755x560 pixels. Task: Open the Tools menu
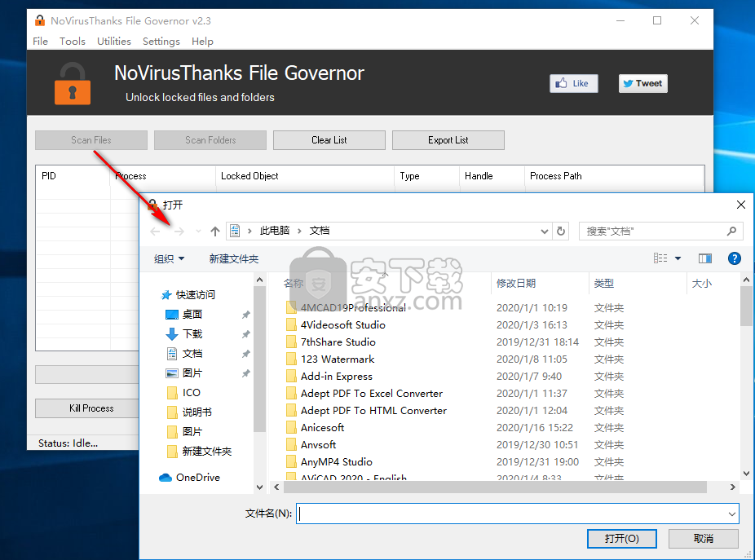pyautogui.click(x=73, y=42)
